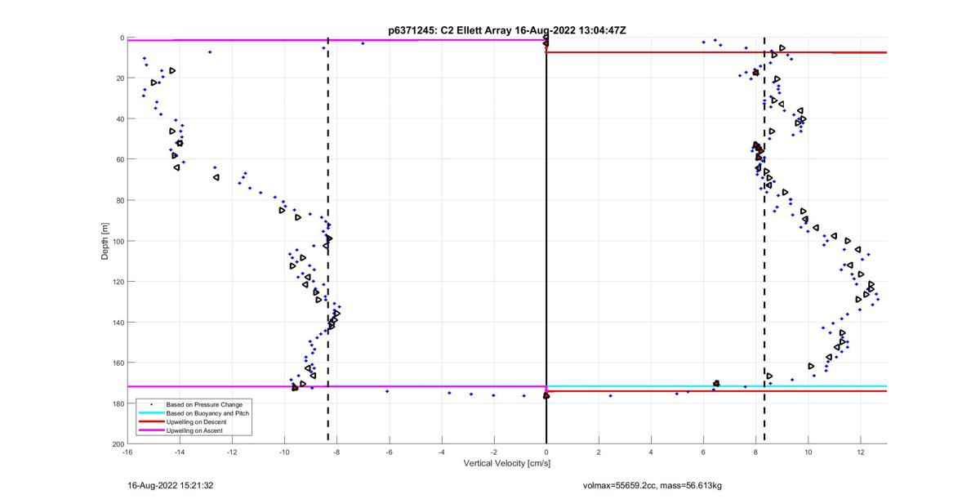The image size is (980, 499).
Task: Click the "0" tick label on the velocity axis
Action: click(546, 452)
